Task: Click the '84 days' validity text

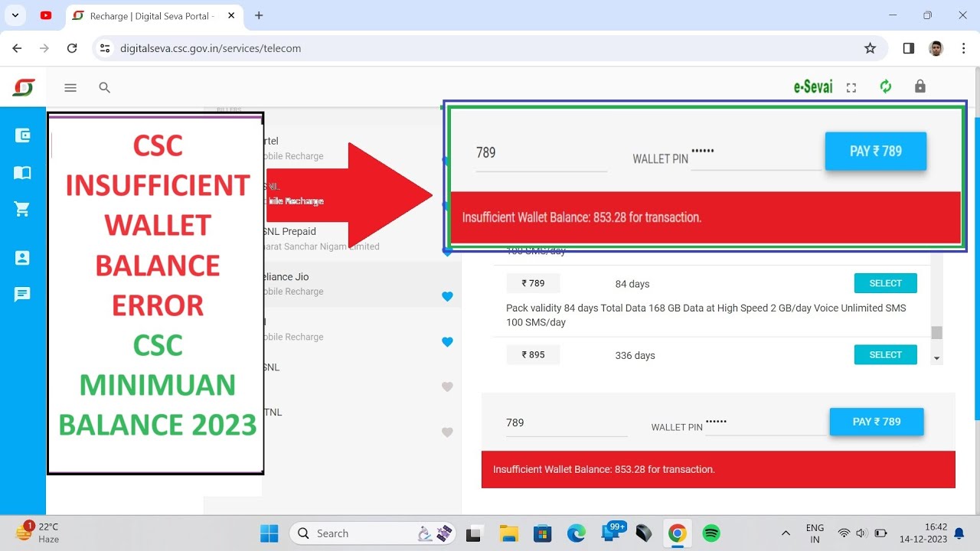Action: pos(632,284)
